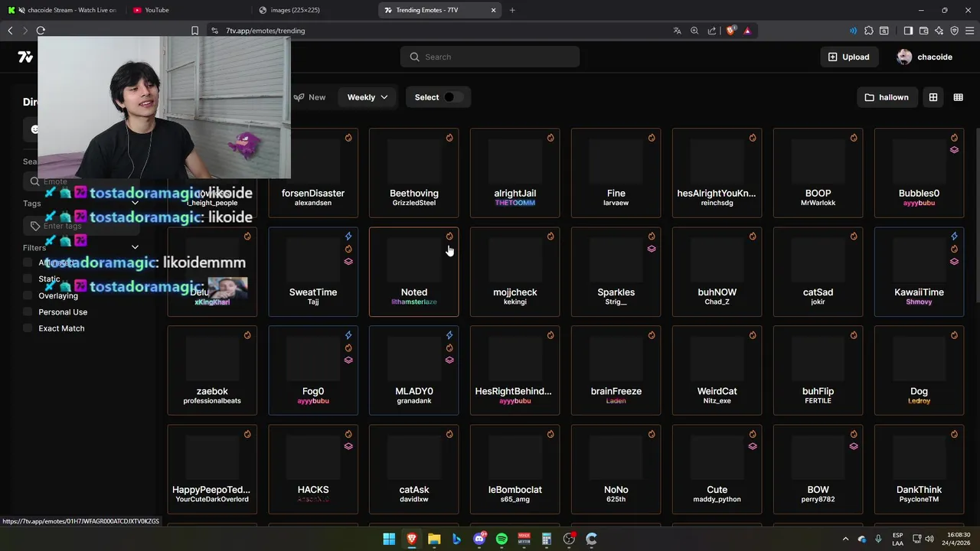Click the layers icon on MLADY0 card
The image size is (980, 551).
[x=449, y=360]
